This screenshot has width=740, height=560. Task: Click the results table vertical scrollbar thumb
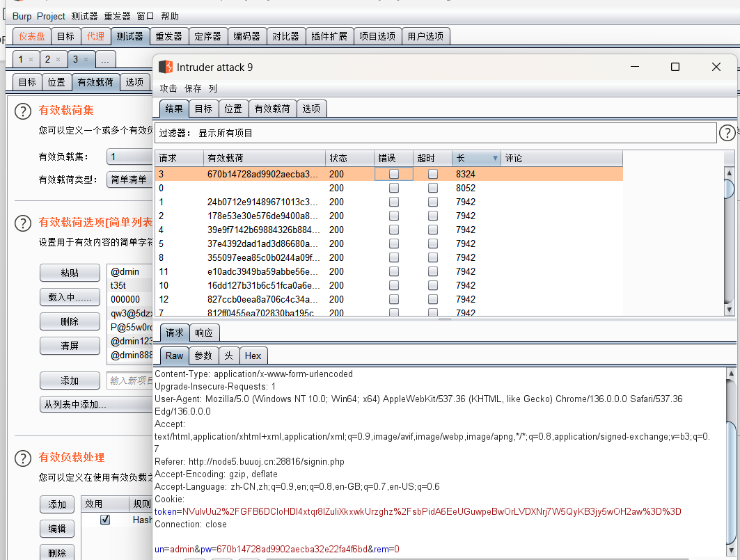[x=729, y=189]
